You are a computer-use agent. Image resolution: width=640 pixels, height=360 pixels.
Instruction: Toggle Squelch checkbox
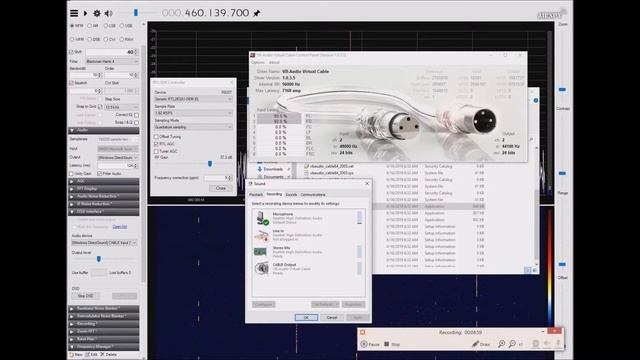pos(71,83)
